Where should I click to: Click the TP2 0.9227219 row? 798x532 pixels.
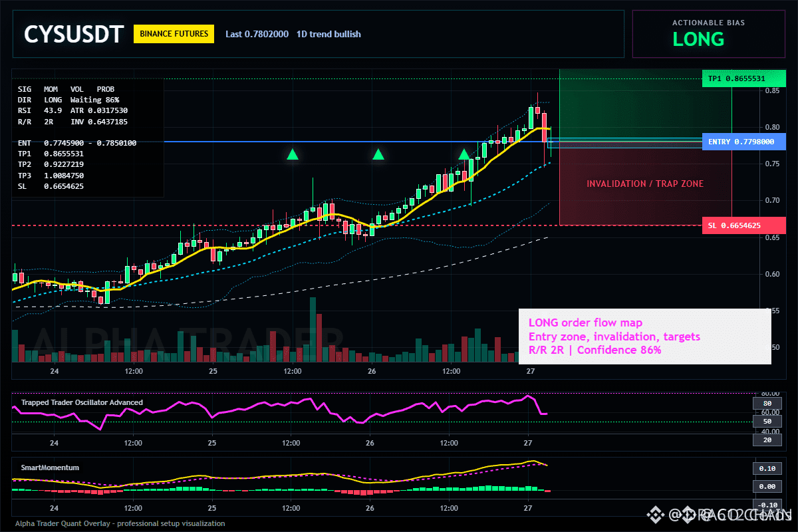51,164
